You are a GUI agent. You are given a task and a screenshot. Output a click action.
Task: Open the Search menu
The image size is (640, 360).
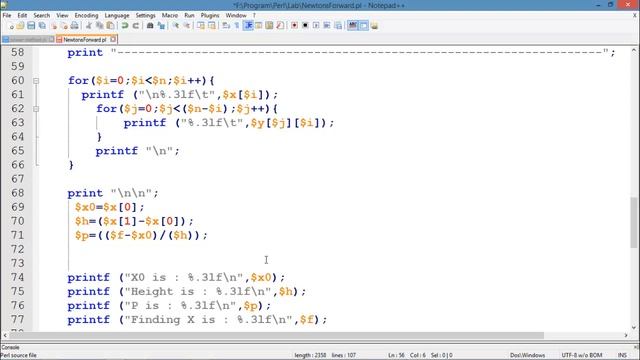coord(42,15)
